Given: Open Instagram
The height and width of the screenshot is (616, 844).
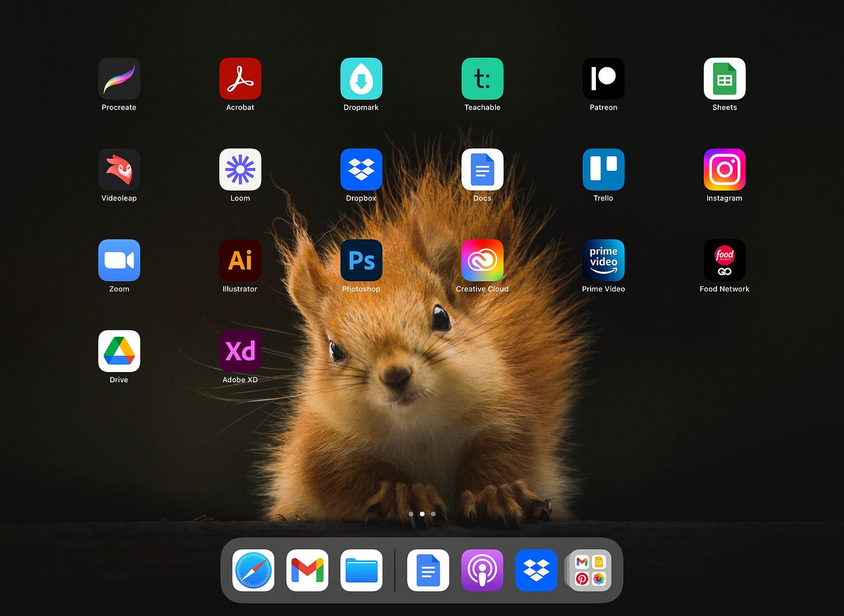Looking at the screenshot, I should [725, 170].
